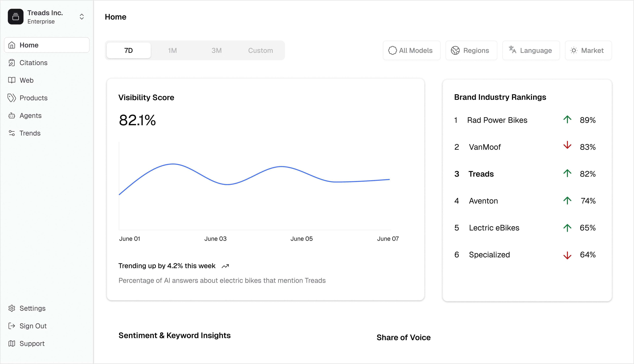Click the Share of Voice heading

tap(404, 337)
